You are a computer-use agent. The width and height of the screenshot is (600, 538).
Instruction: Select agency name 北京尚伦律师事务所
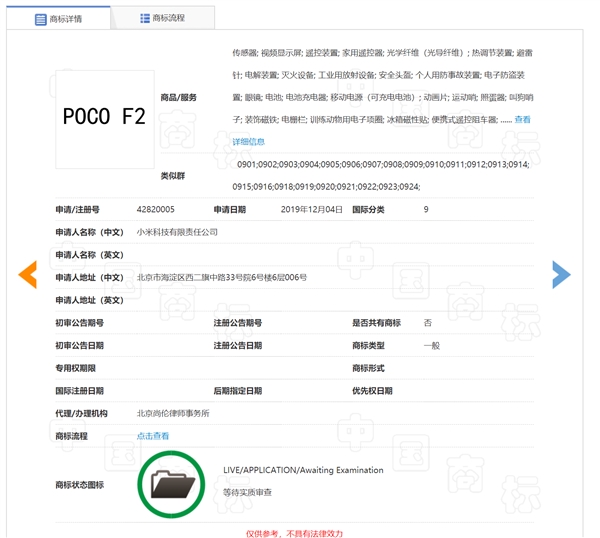[x=173, y=413]
